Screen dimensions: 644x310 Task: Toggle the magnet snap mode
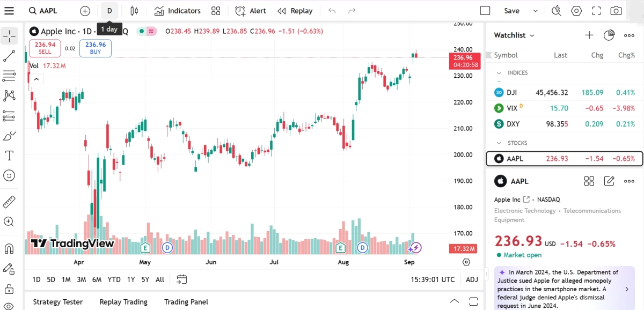[9, 248]
